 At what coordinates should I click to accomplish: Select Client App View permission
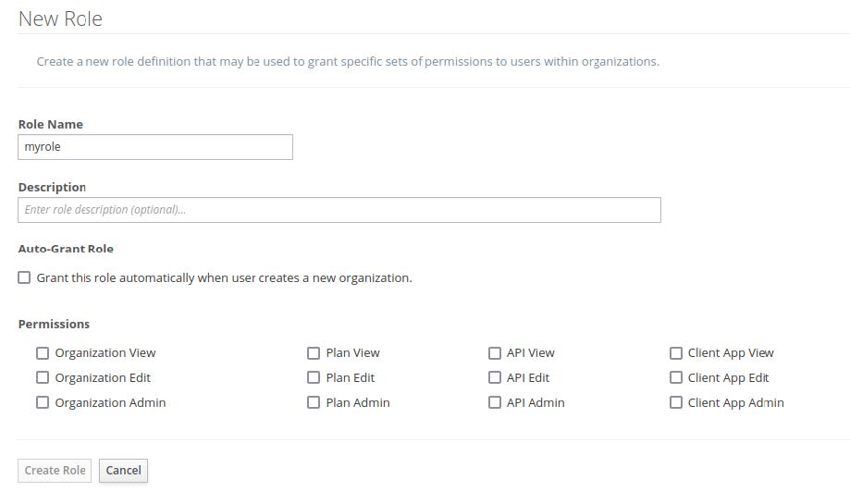point(676,353)
